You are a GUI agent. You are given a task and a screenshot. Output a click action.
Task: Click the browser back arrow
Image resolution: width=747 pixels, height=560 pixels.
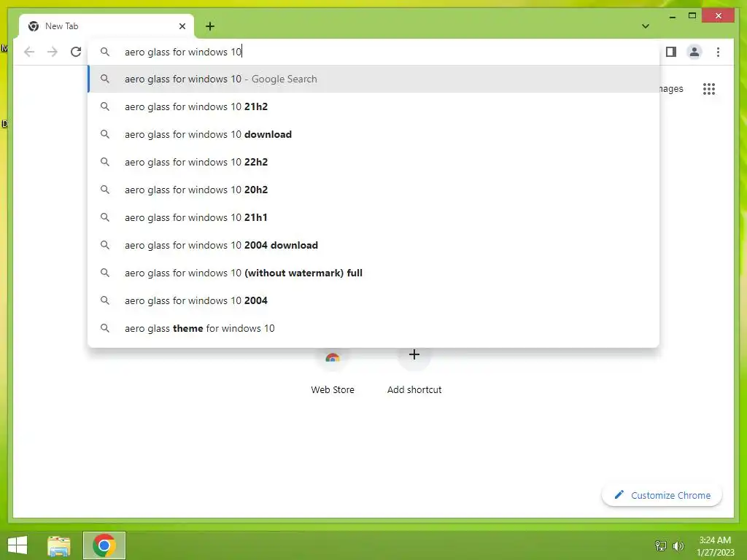(29, 52)
